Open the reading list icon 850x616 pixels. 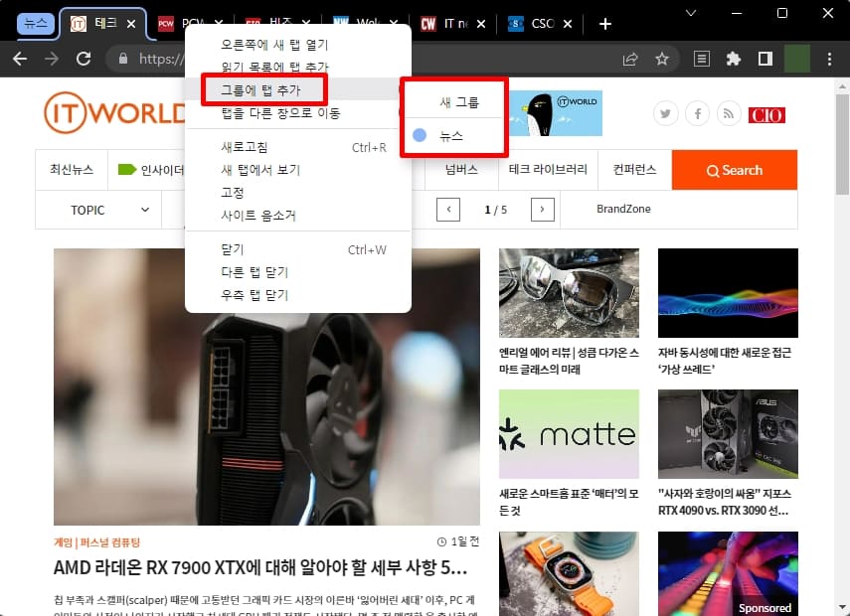702,59
